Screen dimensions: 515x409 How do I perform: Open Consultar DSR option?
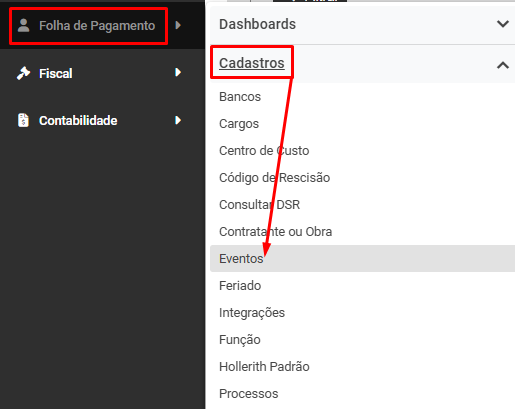(260, 205)
